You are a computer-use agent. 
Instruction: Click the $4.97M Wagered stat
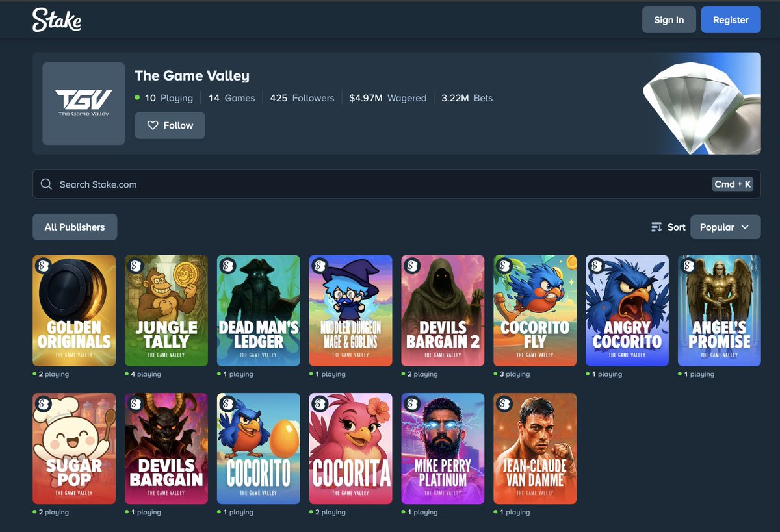coord(388,98)
